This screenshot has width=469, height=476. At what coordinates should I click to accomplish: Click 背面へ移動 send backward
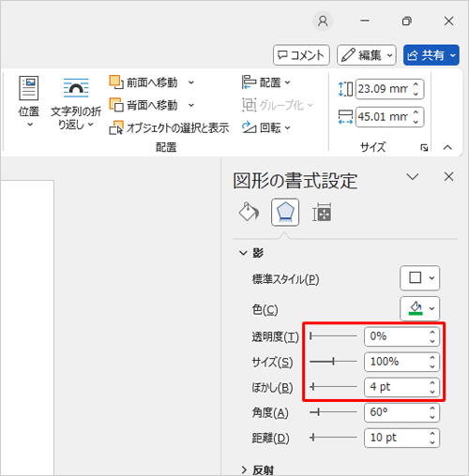pyautogui.click(x=144, y=105)
